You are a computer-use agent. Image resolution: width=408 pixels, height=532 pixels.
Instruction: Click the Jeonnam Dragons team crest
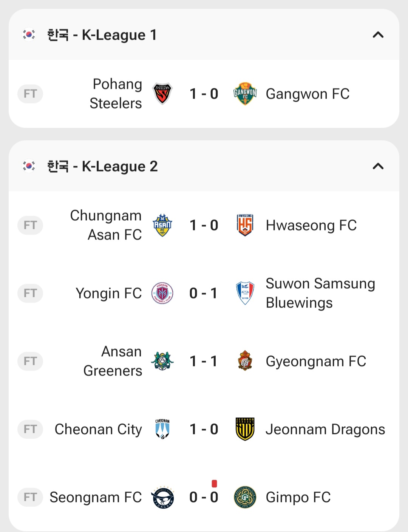click(245, 429)
